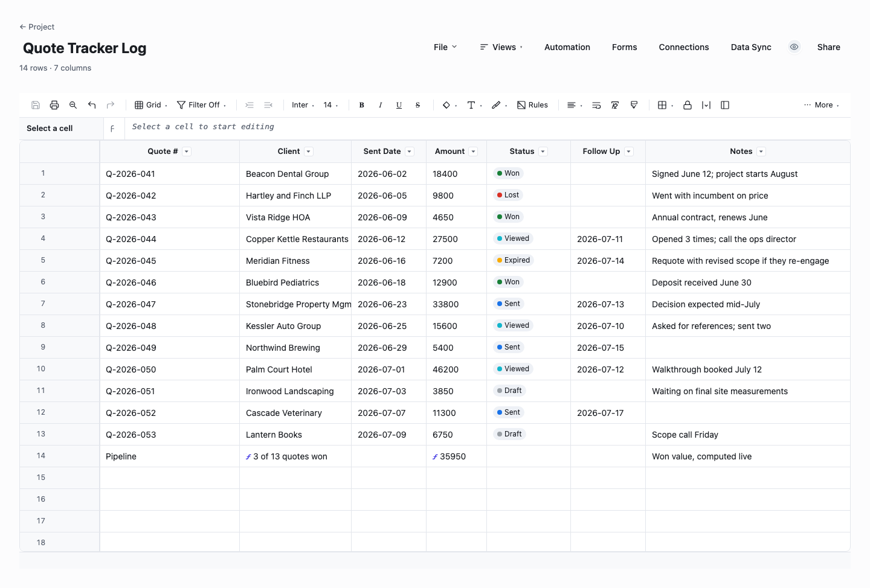Click the column width fit icon

tap(706, 105)
